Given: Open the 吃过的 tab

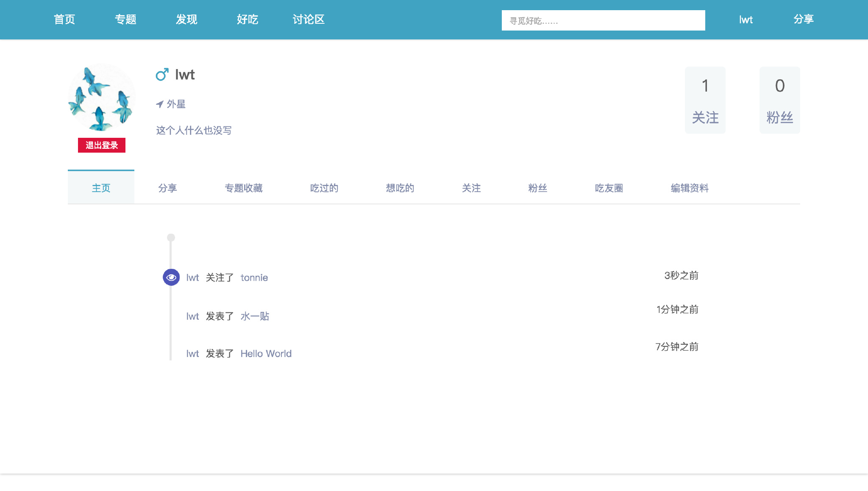Looking at the screenshot, I should click(x=324, y=188).
